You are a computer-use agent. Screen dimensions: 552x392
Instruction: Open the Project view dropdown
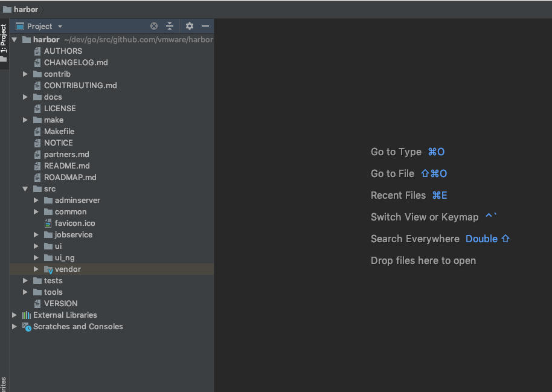pyautogui.click(x=60, y=27)
